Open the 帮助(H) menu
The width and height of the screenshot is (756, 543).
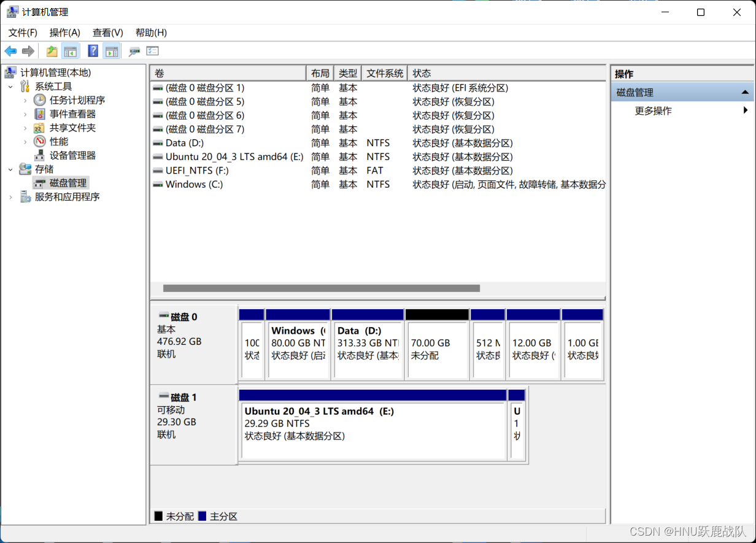(151, 33)
